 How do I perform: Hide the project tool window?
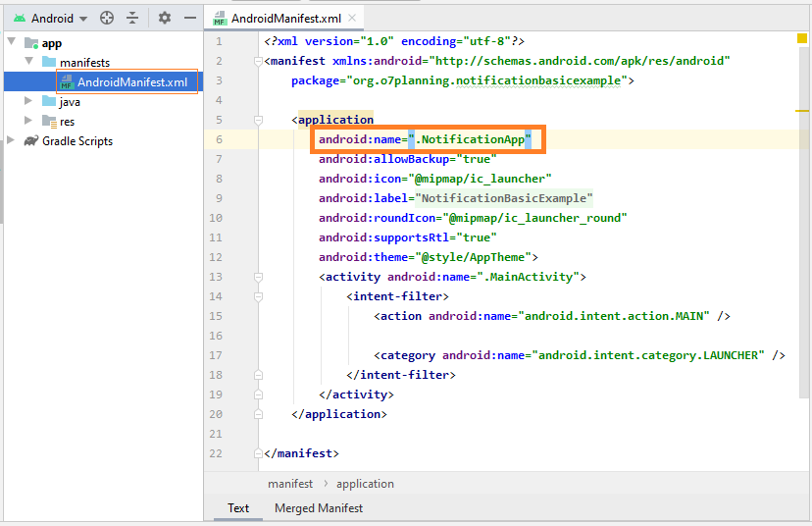190,18
